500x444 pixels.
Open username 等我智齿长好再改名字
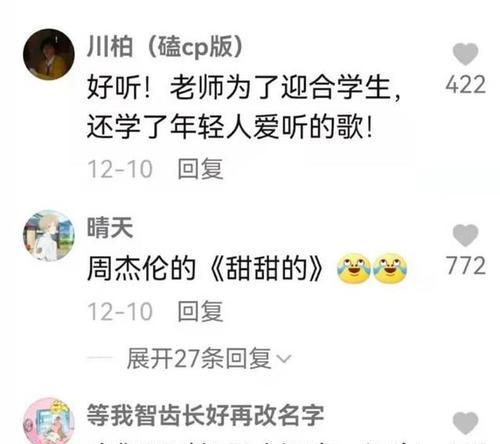tap(205, 415)
